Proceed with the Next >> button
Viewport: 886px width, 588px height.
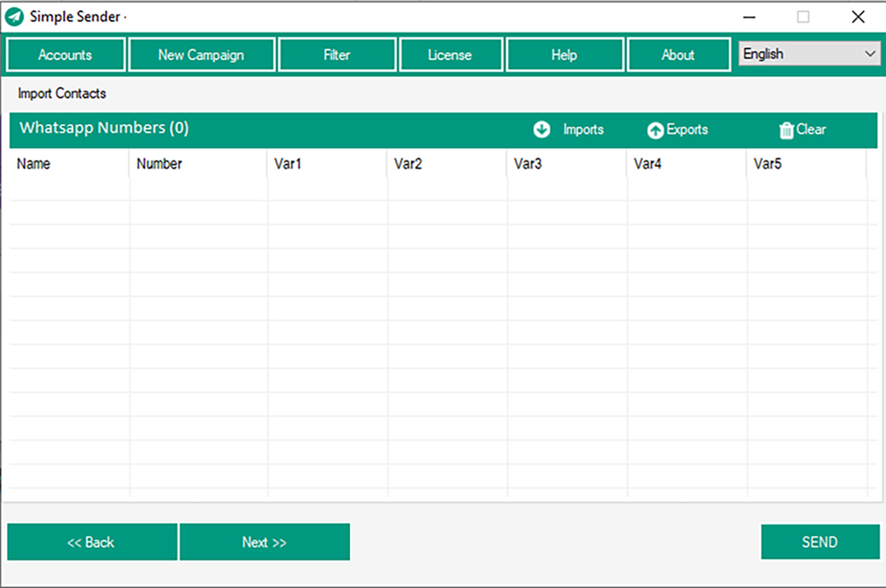point(264,542)
